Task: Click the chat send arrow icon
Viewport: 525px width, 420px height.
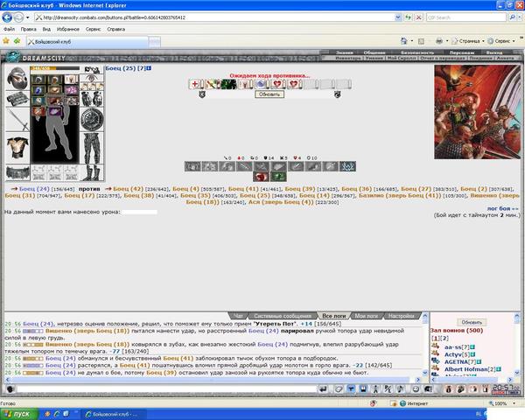Action: pos(323,388)
